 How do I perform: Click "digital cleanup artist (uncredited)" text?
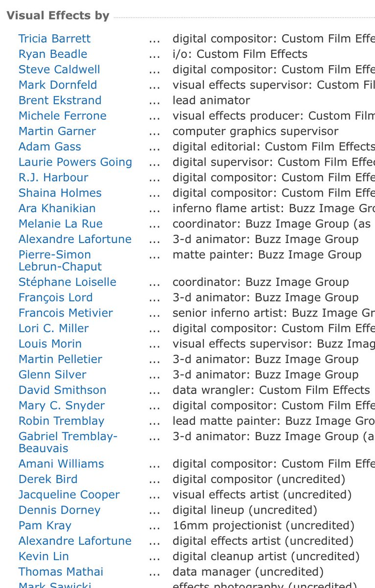(x=266, y=557)
